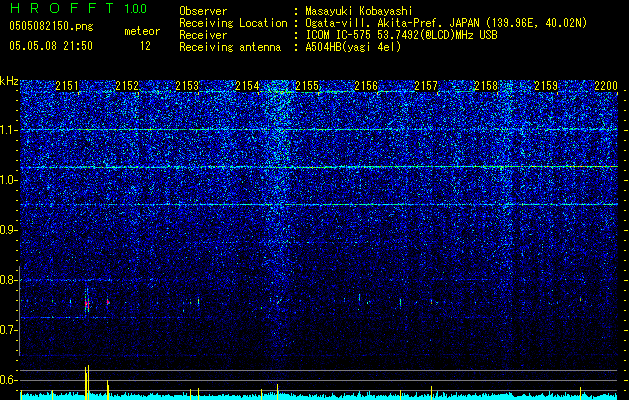629x400 pixels.
Task: Click the red meteor echo after 2151
Action: click(x=86, y=304)
